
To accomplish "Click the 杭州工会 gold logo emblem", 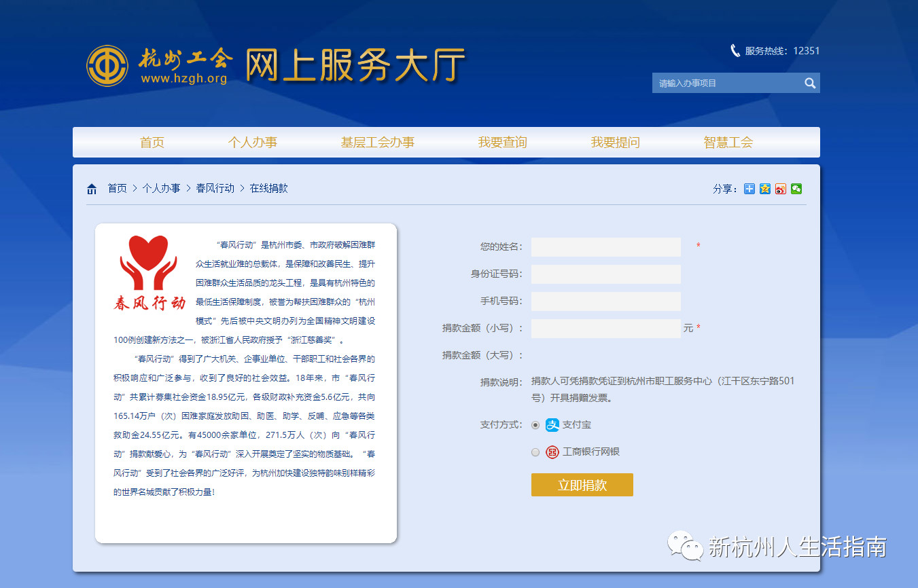I will (x=107, y=66).
